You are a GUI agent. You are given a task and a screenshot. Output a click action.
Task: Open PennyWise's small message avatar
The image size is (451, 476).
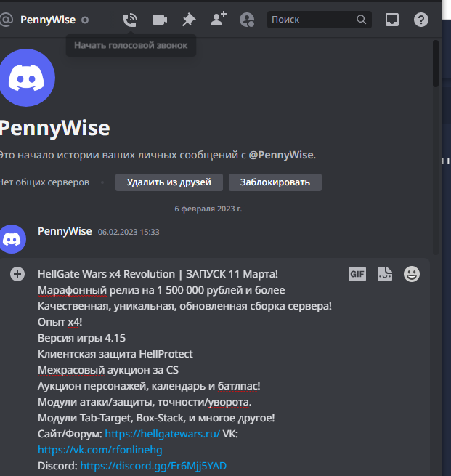12,239
